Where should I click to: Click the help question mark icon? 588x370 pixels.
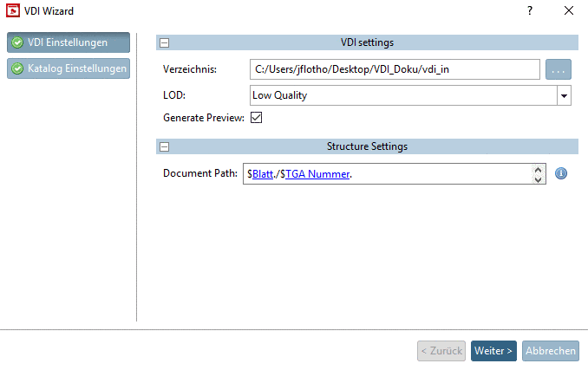tap(529, 10)
